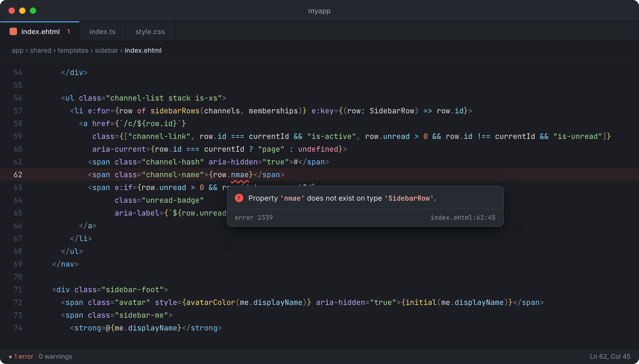Click line number 62 in the gutter

(x=18, y=175)
